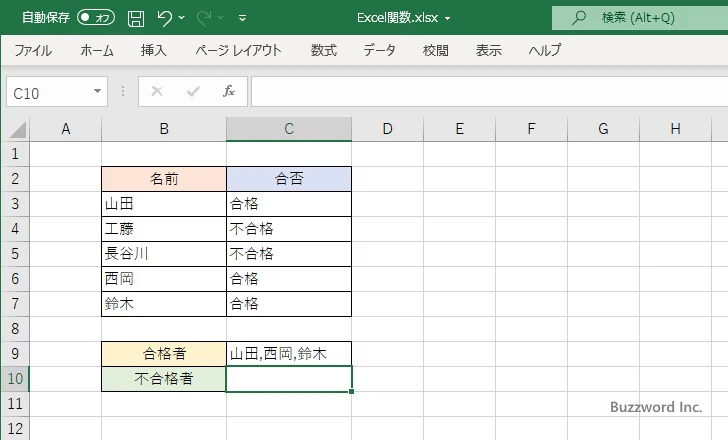Expand the Name Box dropdown arrow
The height and width of the screenshot is (440, 728).
click(98, 91)
